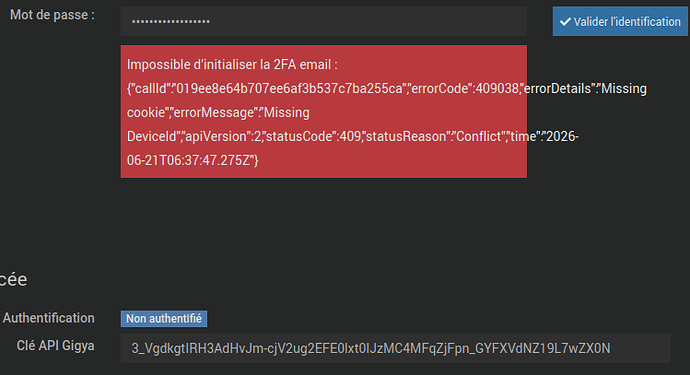This screenshot has height=375, width=690.
Task: Click the errorDetails text overflowing the red box
Action: (585, 88)
